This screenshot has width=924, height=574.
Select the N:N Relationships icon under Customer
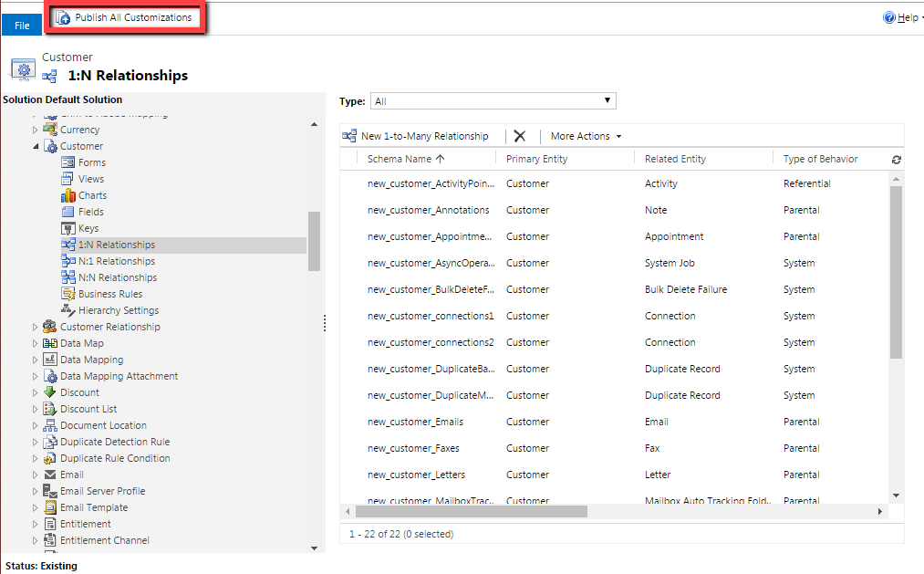(68, 277)
